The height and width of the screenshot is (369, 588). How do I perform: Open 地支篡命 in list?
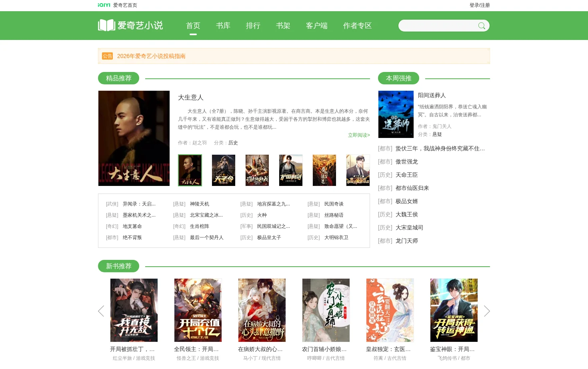pos(132,226)
